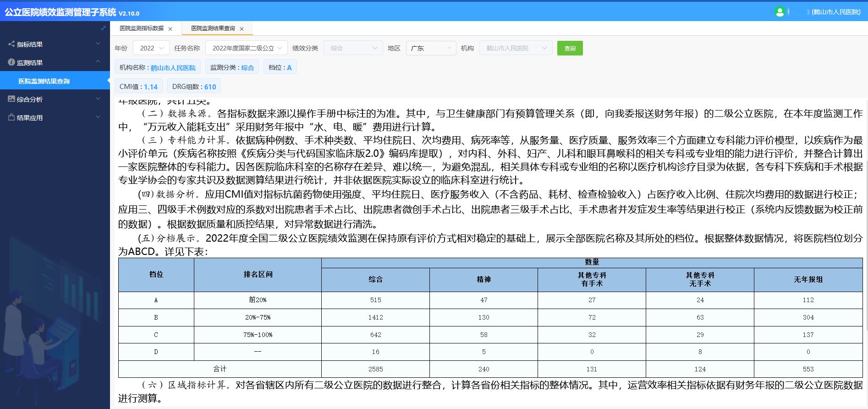The width and height of the screenshot is (868, 409).
Task: Click the green 查询 button
Action: tap(570, 48)
